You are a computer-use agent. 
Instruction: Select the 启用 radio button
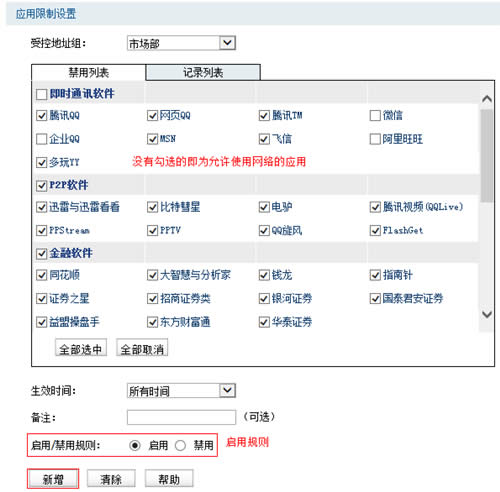point(135,445)
